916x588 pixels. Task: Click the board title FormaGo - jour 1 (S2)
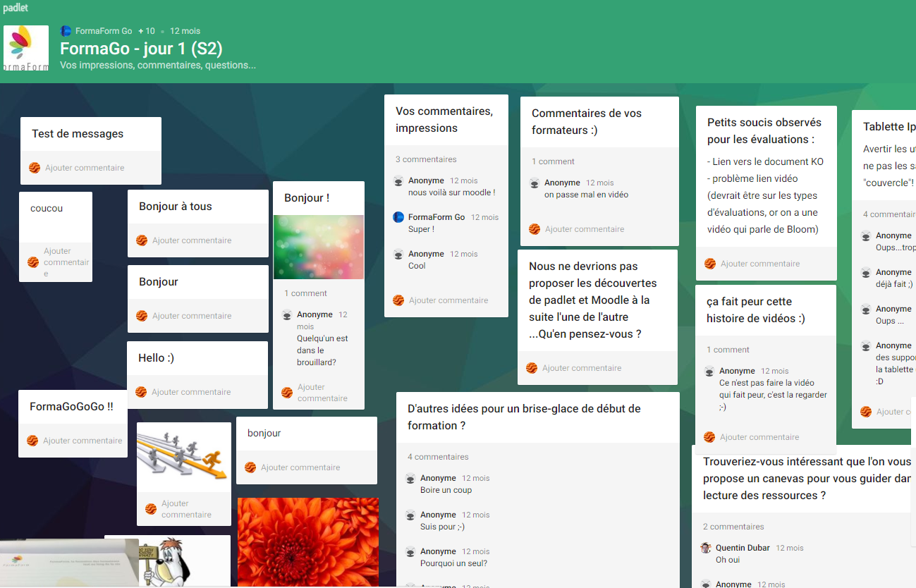tap(141, 49)
